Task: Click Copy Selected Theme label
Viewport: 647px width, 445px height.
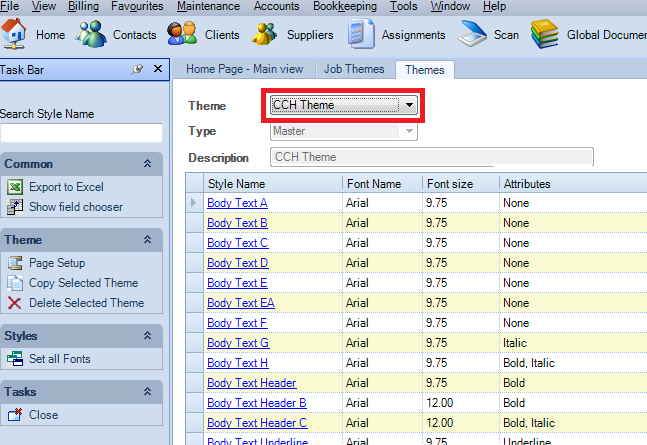Action: (x=83, y=283)
